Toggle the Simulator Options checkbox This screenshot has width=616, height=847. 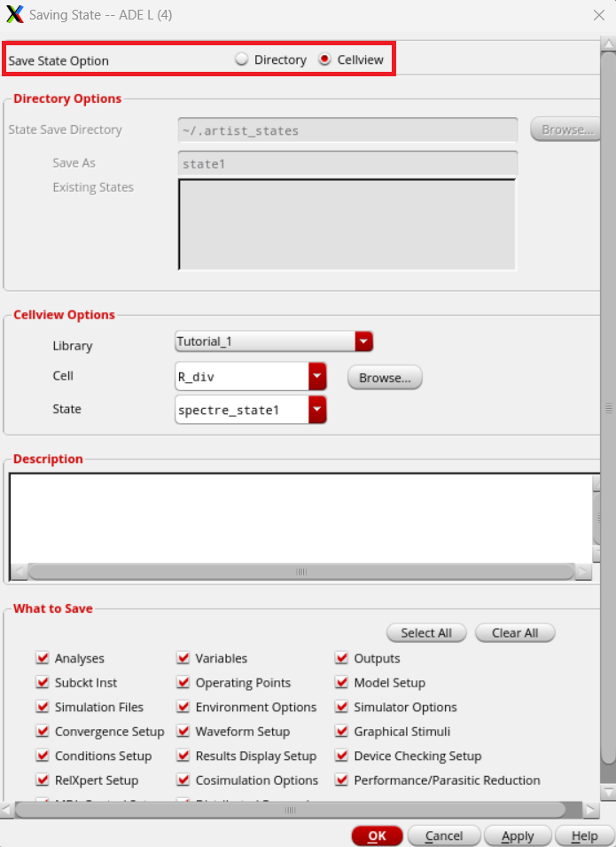(x=341, y=707)
